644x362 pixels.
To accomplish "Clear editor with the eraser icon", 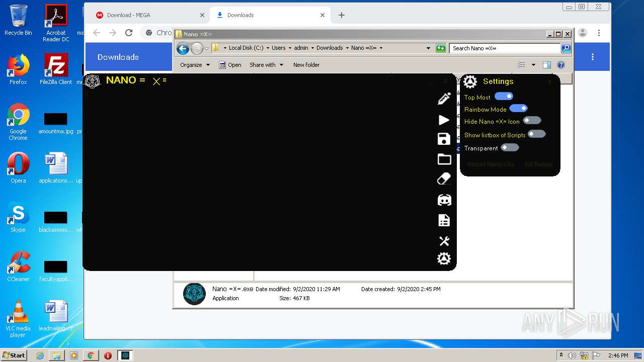I will coord(444,179).
